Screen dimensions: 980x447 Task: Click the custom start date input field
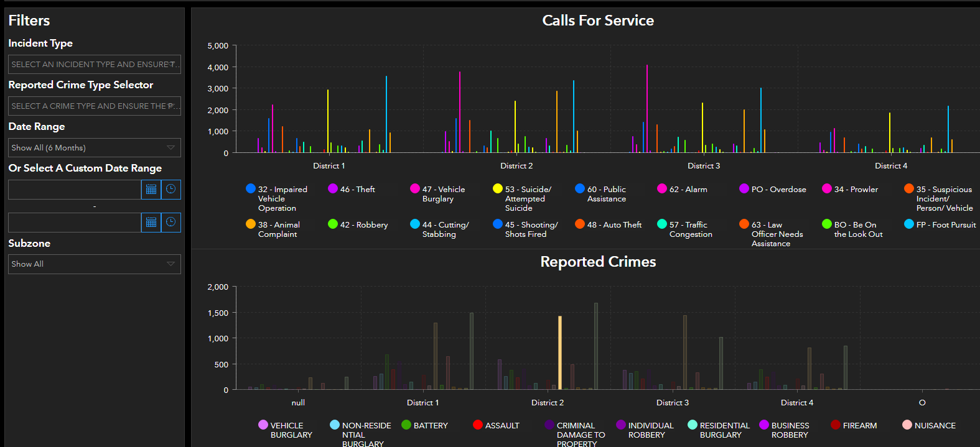pos(75,189)
